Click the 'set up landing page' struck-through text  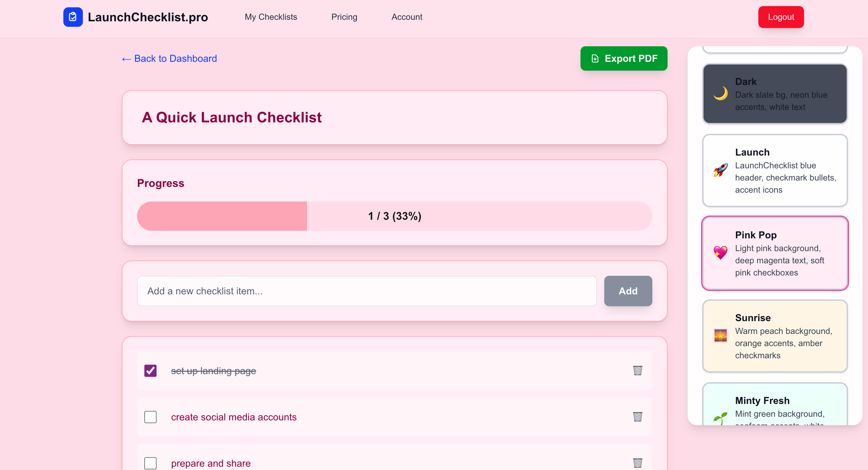(x=213, y=371)
